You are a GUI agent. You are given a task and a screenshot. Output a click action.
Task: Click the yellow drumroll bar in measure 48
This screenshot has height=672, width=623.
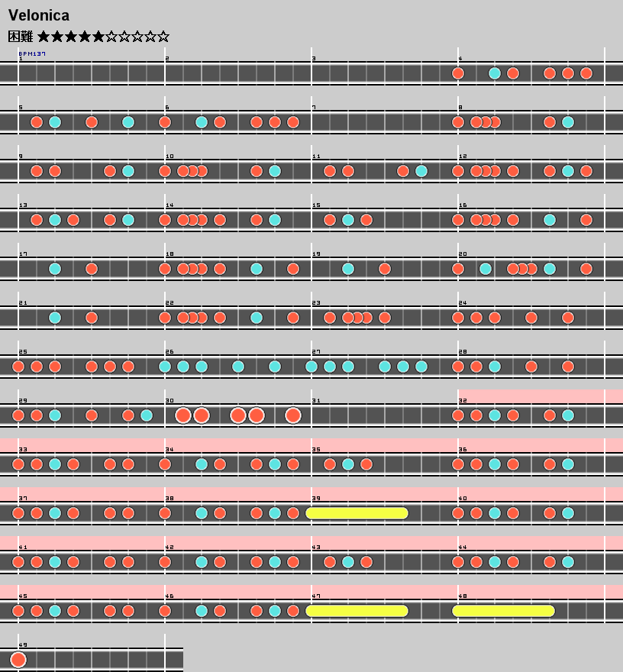pos(503,611)
